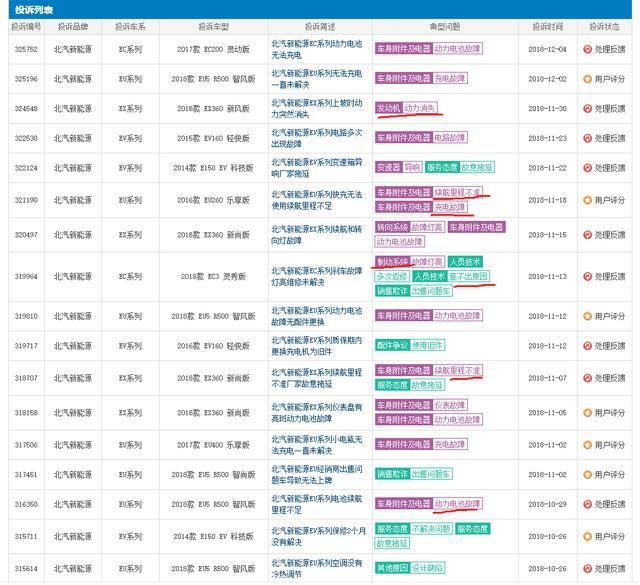The width and height of the screenshot is (640, 585).
Task: Click the 设计缺陷 tag
Action: (x=427, y=568)
